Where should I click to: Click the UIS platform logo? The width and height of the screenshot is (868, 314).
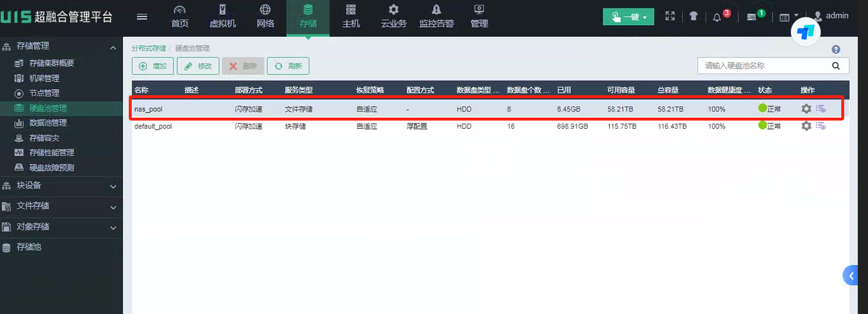(x=56, y=17)
